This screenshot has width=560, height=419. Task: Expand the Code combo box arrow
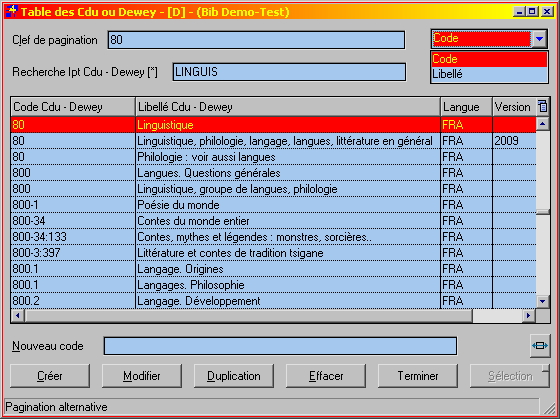540,39
